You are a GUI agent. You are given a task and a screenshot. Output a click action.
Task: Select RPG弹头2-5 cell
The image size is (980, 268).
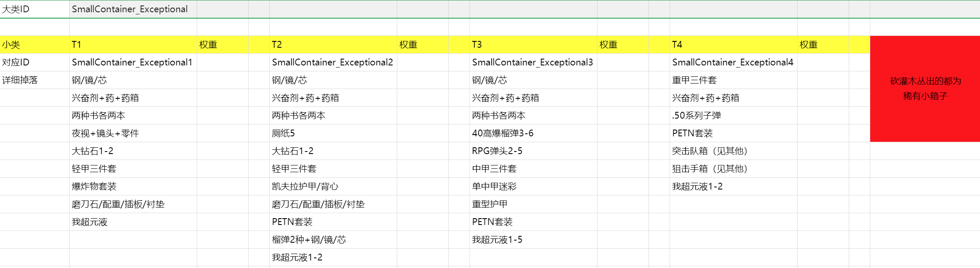(x=533, y=151)
